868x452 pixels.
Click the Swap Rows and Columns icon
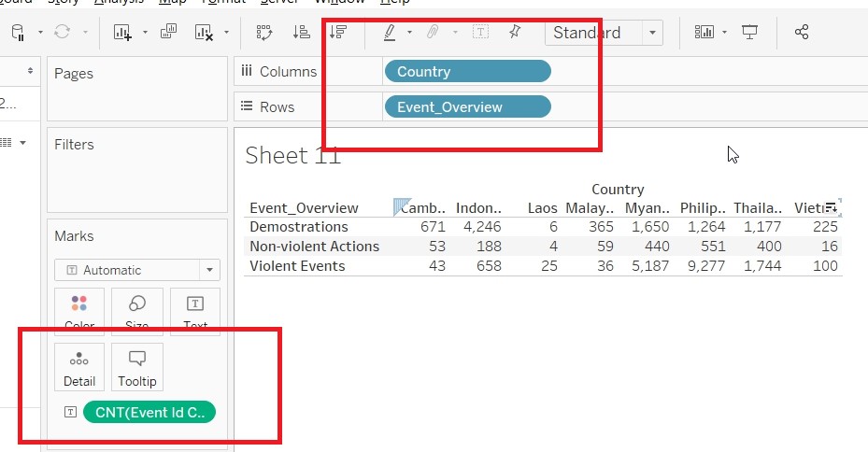263,32
